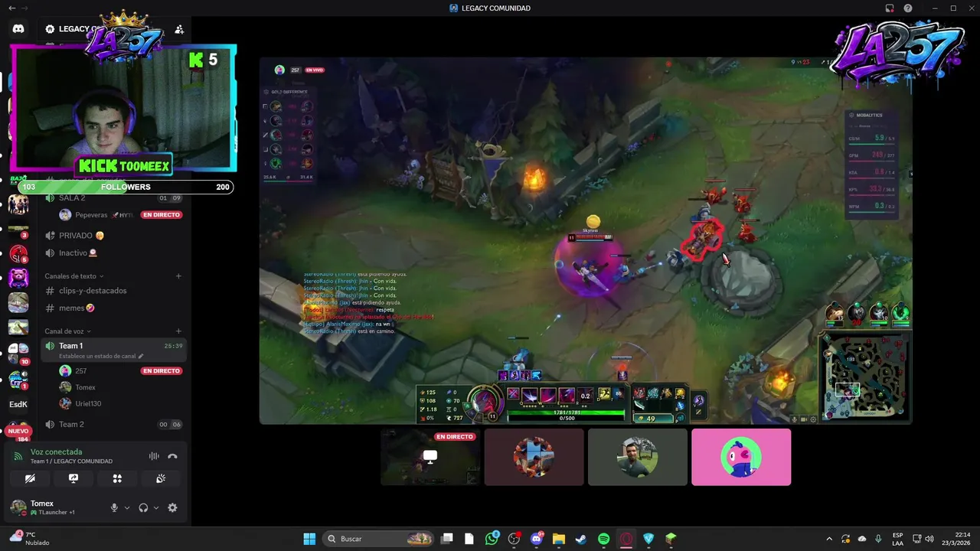Expand headphone output options arrow

[x=156, y=507]
